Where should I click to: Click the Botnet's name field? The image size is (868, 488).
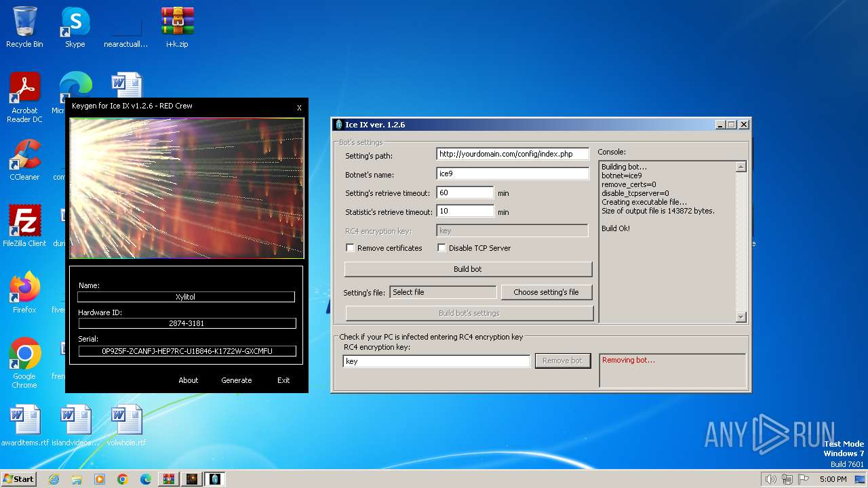coord(513,174)
